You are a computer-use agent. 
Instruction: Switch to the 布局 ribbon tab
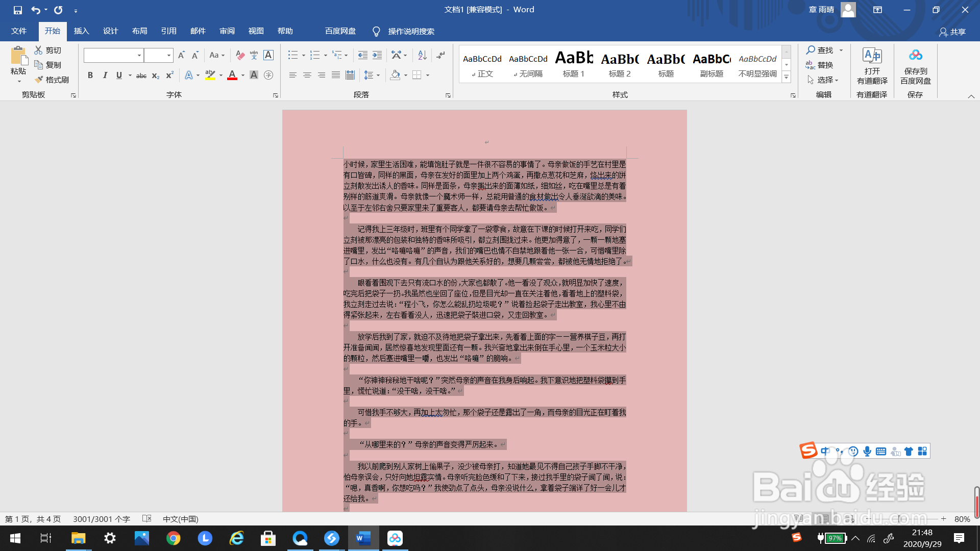(139, 31)
